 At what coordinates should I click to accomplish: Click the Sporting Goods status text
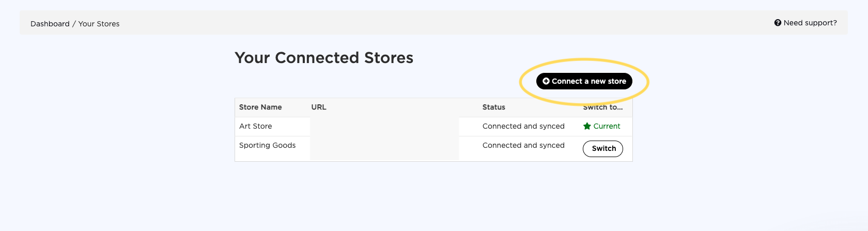(x=523, y=145)
